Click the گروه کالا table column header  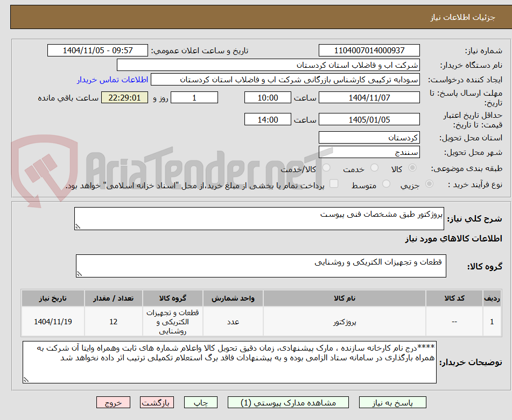172,298
